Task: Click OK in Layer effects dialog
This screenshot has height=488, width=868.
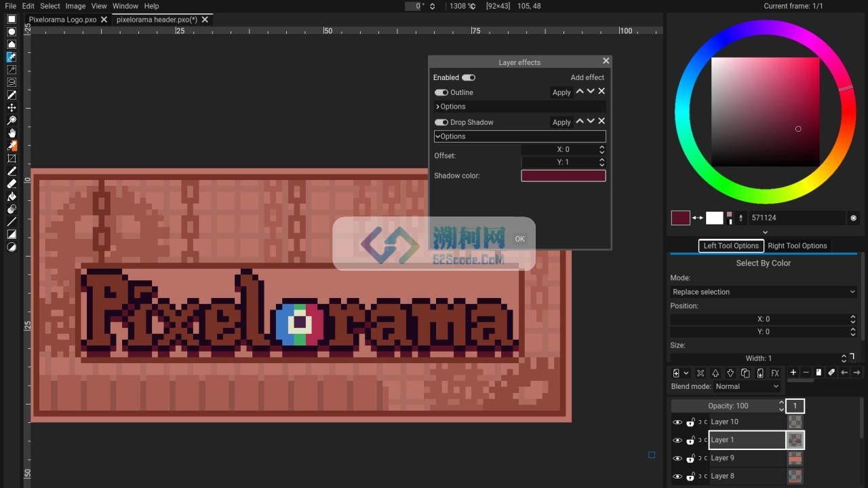Action: (519, 239)
